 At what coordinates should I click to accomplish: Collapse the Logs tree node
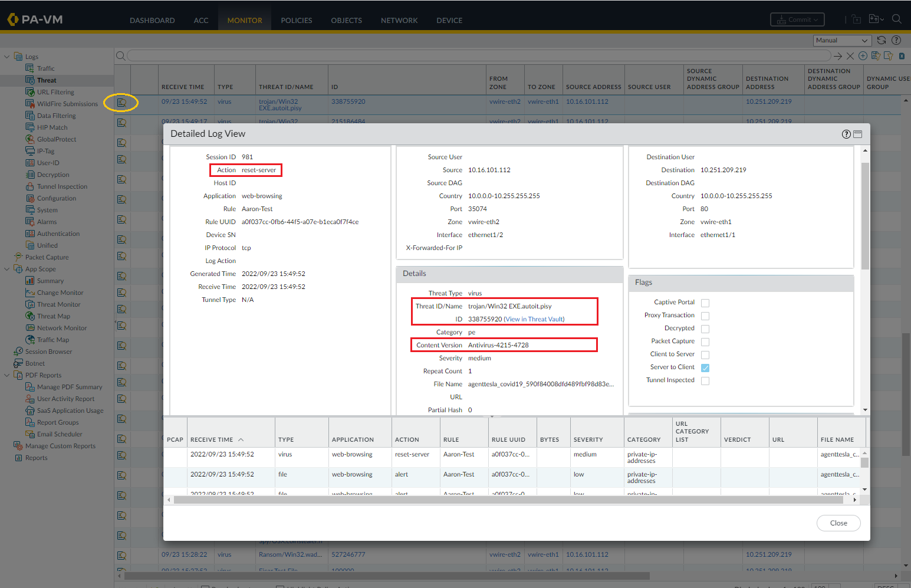pyautogui.click(x=7, y=57)
